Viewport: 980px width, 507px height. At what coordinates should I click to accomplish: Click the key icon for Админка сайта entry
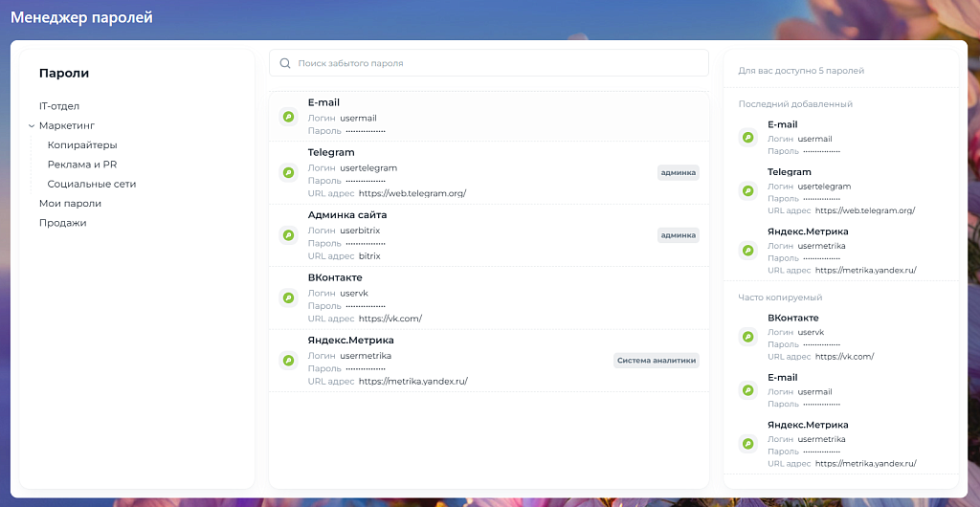(288, 235)
